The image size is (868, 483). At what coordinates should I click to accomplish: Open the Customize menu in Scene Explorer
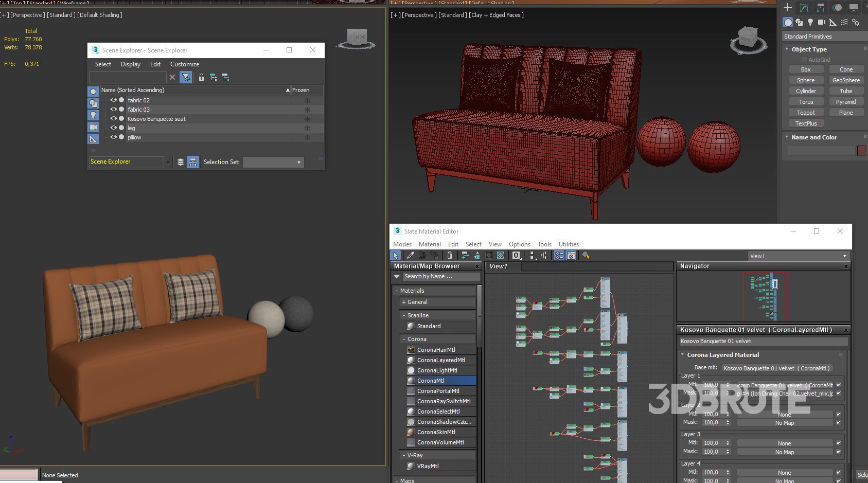pos(184,64)
